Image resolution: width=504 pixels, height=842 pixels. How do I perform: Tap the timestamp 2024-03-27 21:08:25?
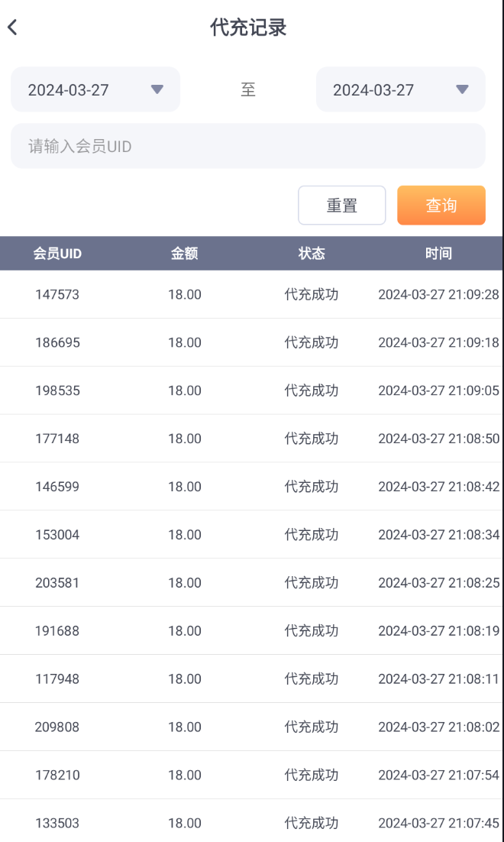(x=438, y=583)
